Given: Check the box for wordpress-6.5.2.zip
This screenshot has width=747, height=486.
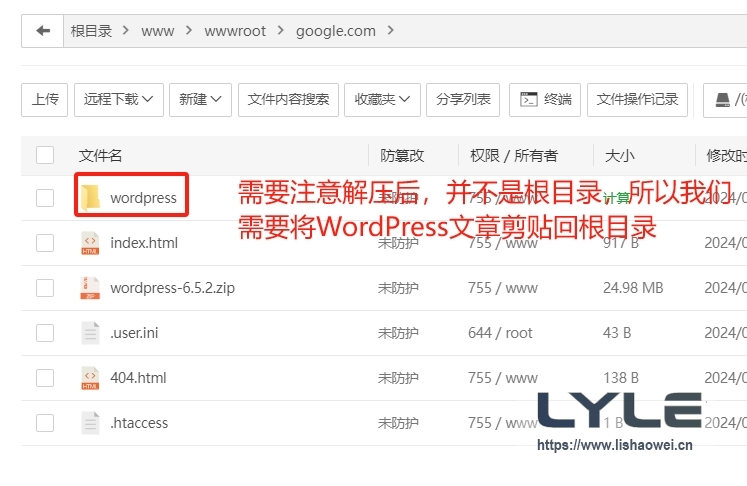Looking at the screenshot, I should [x=45, y=288].
